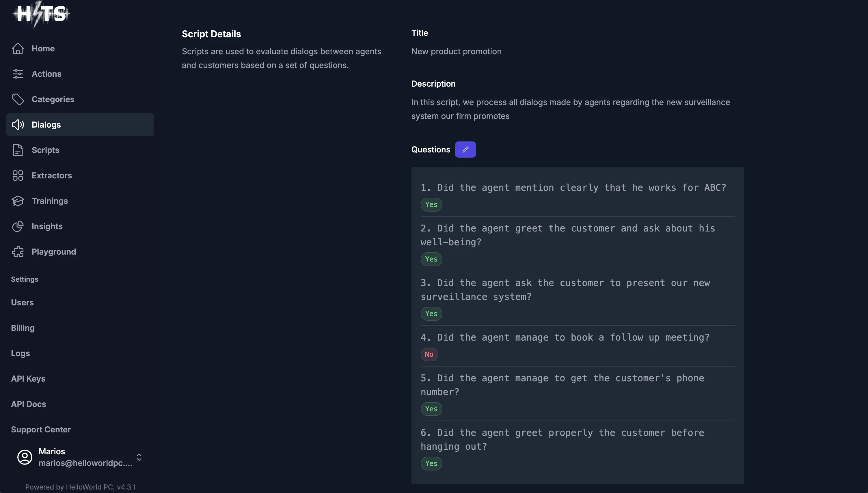Select the Insights chart icon
868x493 pixels.
(x=18, y=226)
